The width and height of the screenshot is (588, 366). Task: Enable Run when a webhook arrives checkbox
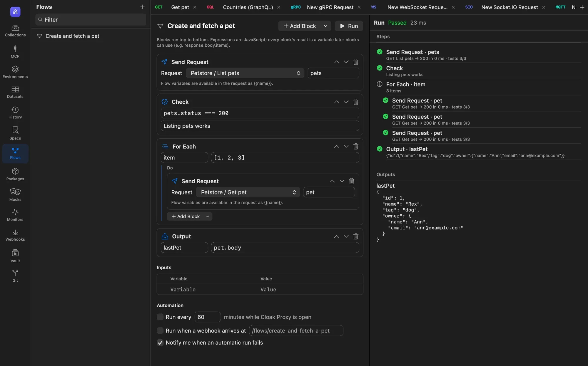coord(160,331)
